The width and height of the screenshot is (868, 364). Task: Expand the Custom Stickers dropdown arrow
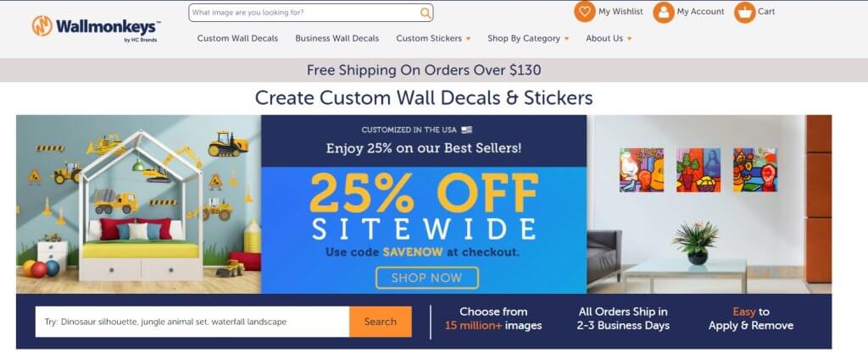point(468,39)
